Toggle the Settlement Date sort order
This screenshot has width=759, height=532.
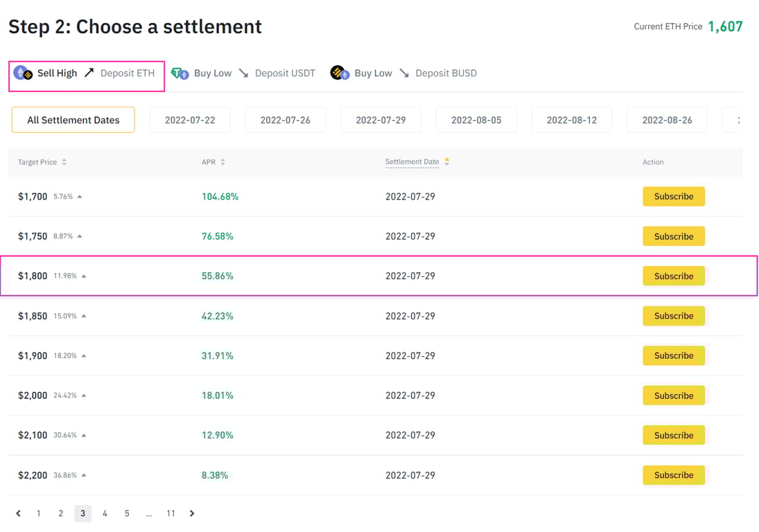(x=446, y=162)
